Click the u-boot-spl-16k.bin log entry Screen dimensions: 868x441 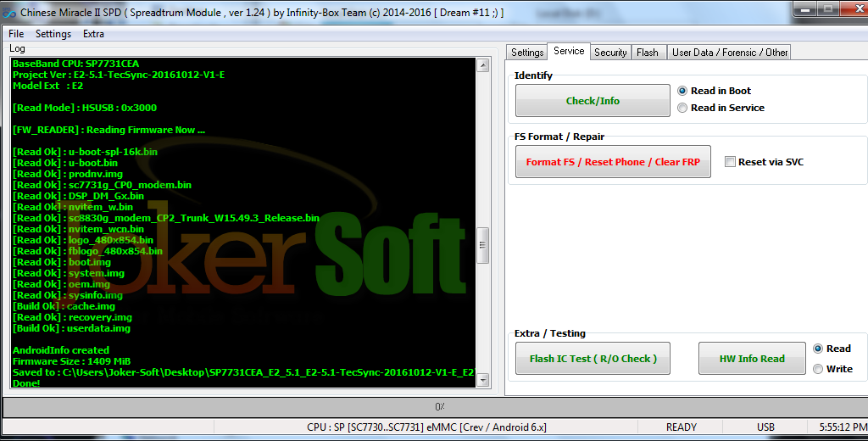85,152
